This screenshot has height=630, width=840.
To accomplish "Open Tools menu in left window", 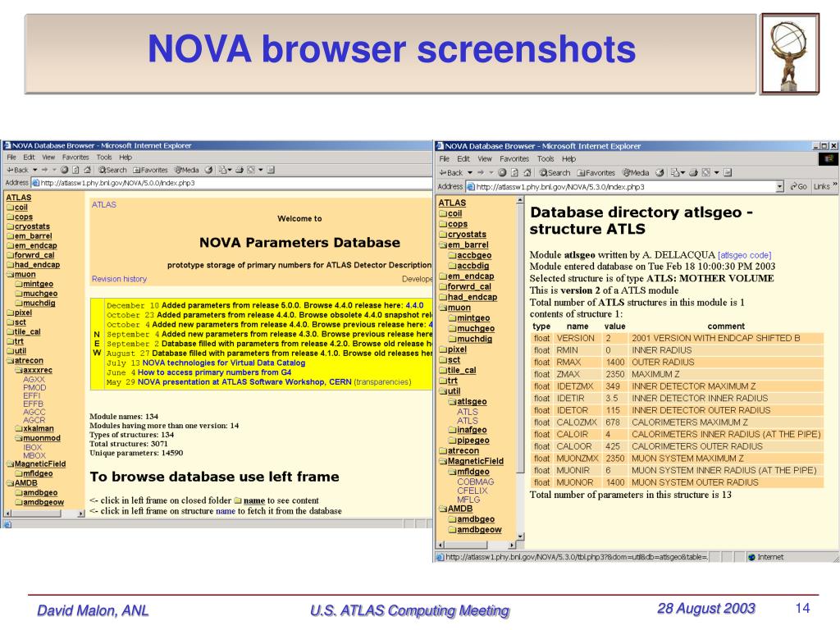I will [104, 157].
